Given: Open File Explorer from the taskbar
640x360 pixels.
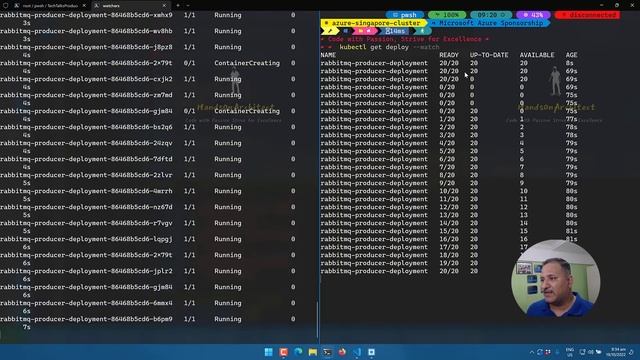Looking at the screenshot, I should tap(313, 352).
